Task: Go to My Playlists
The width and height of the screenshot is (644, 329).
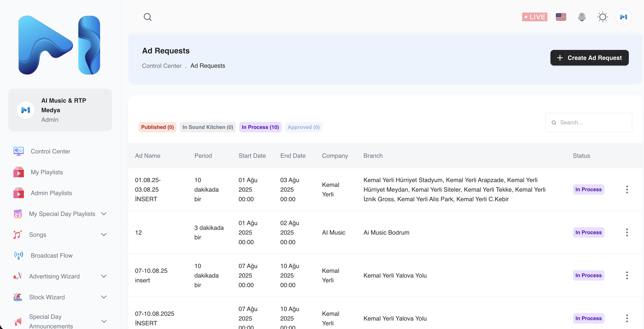Action: click(47, 172)
